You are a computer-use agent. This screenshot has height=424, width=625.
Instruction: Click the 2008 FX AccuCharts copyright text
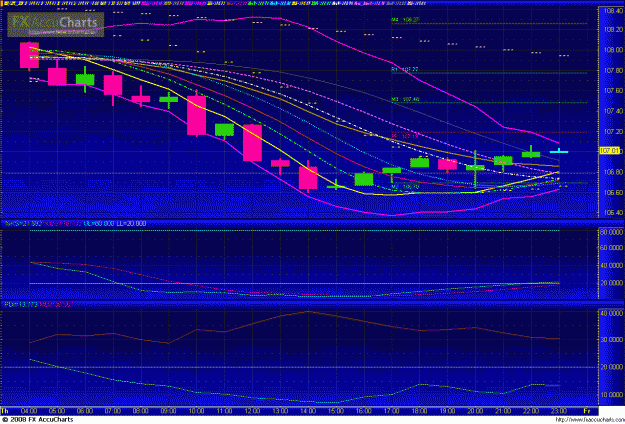[38, 420]
